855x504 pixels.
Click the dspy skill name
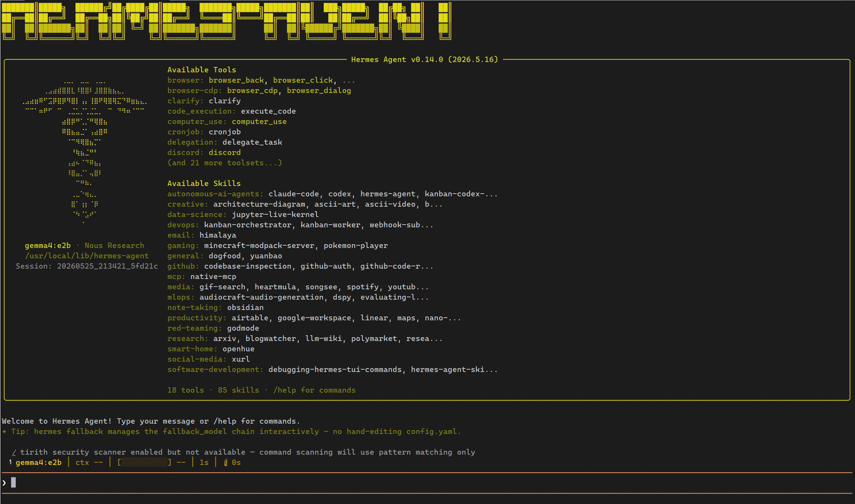click(342, 297)
